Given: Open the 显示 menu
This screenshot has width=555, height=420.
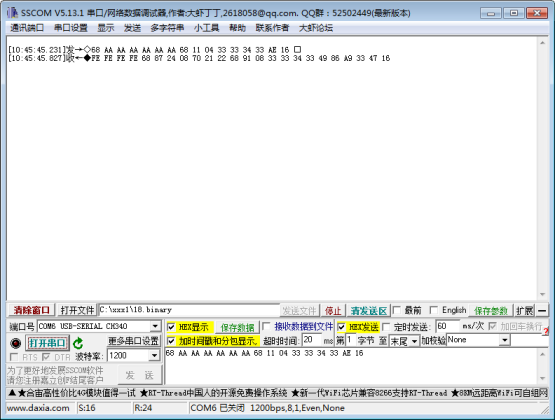Looking at the screenshot, I should [x=105, y=28].
